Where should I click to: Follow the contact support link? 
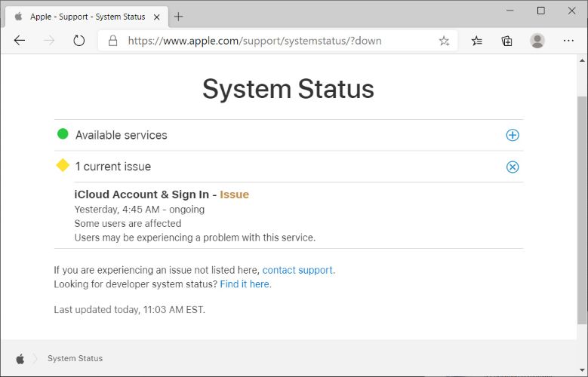[297, 270]
